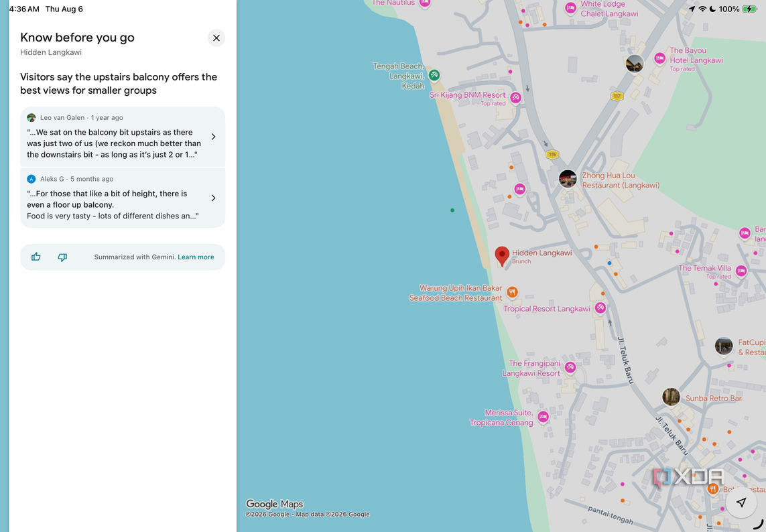Open the FatCupid restaurant photo marker
Image resolution: width=766 pixels, height=532 pixels.
click(x=724, y=346)
